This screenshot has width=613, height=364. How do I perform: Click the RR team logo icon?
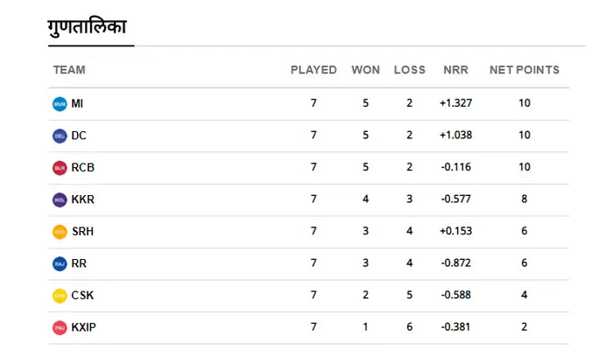coord(60,264)
